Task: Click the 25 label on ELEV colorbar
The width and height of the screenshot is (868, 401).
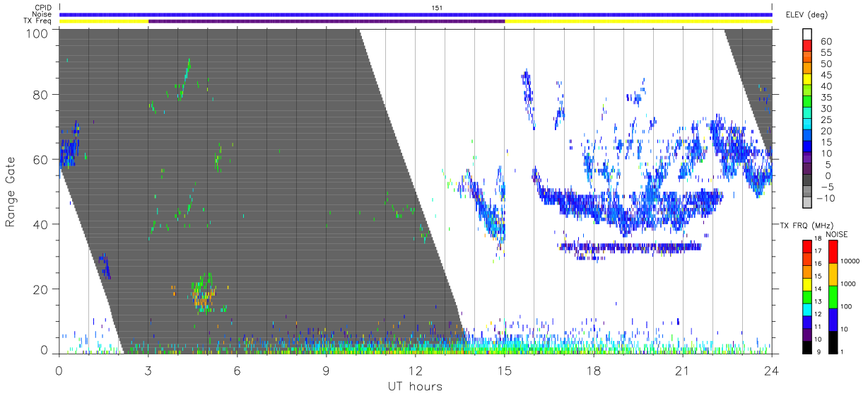Action: [826, 120]
